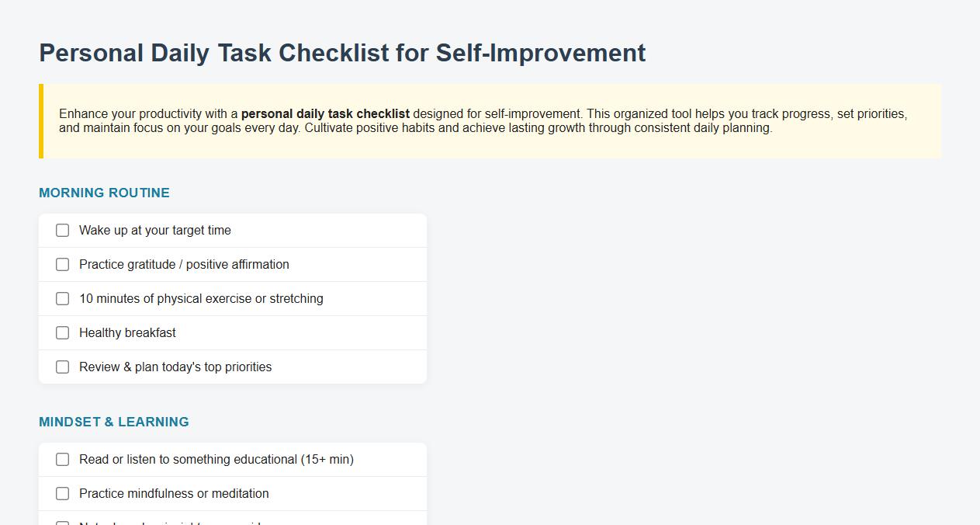This screenshot has width=980, height=525.
Task: Select the page title text
Action: point(342,53)
